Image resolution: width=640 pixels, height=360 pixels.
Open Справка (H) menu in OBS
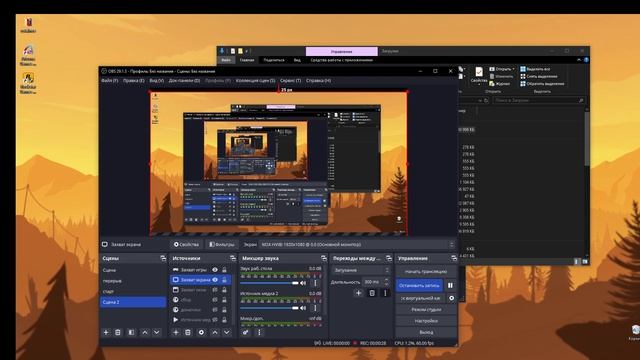(318, 80)
